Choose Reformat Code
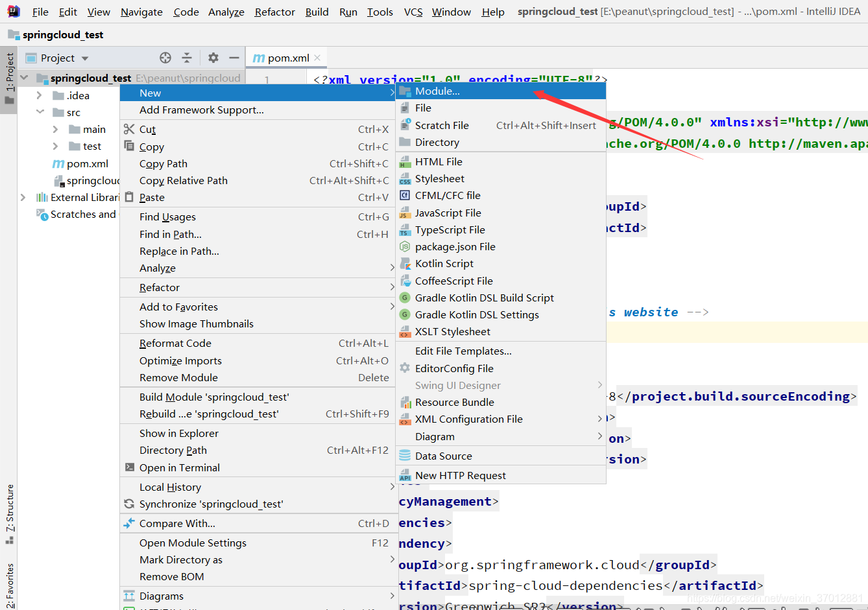This screenshot has height=610, width=868. click(258, 343)
